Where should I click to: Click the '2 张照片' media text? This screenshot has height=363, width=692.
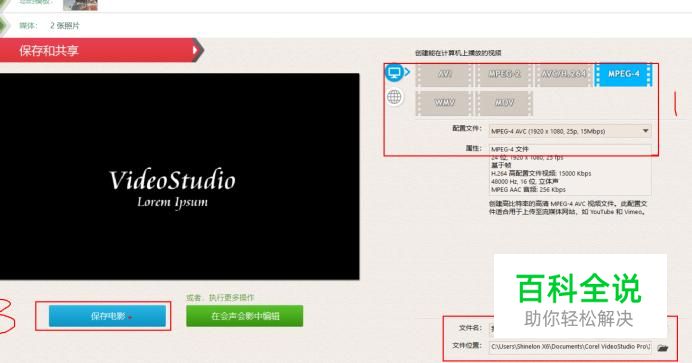pos(65,26)
